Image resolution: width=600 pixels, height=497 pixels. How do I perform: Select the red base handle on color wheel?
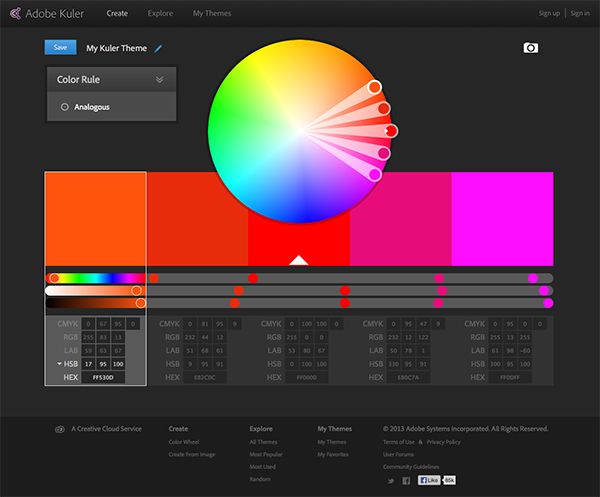[391, 131]
